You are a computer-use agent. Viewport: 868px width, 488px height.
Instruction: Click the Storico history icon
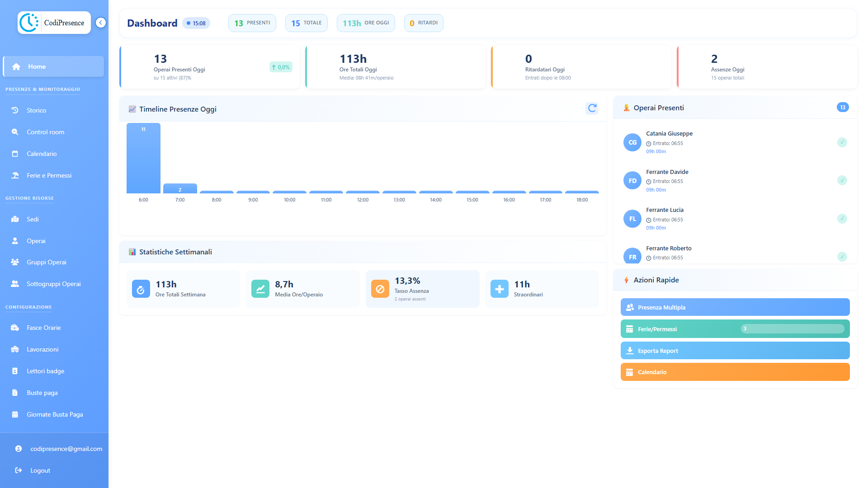click(15, 110)
